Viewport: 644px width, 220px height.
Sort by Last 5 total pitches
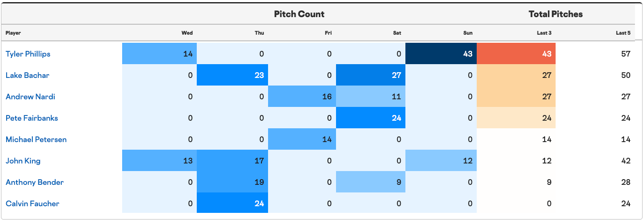coord(623,33)
